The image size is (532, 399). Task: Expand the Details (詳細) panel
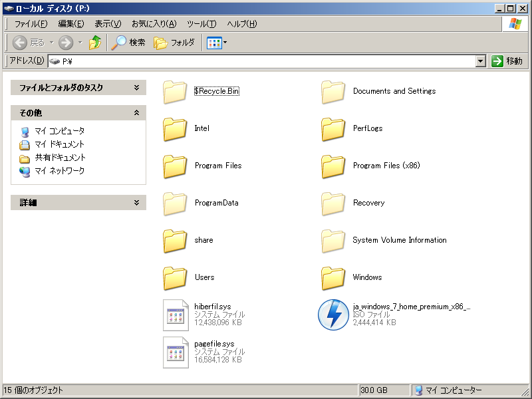tap(136, 203)
